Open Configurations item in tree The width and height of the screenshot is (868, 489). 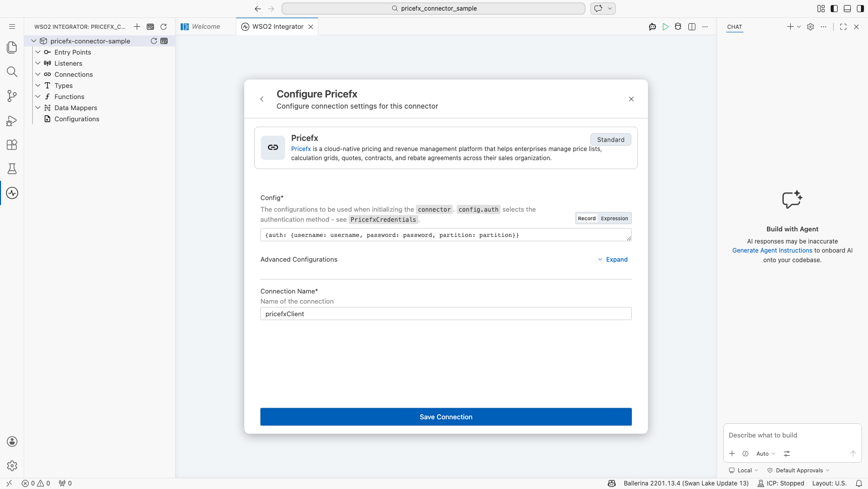pyautogui.click(x=77, y=119)
